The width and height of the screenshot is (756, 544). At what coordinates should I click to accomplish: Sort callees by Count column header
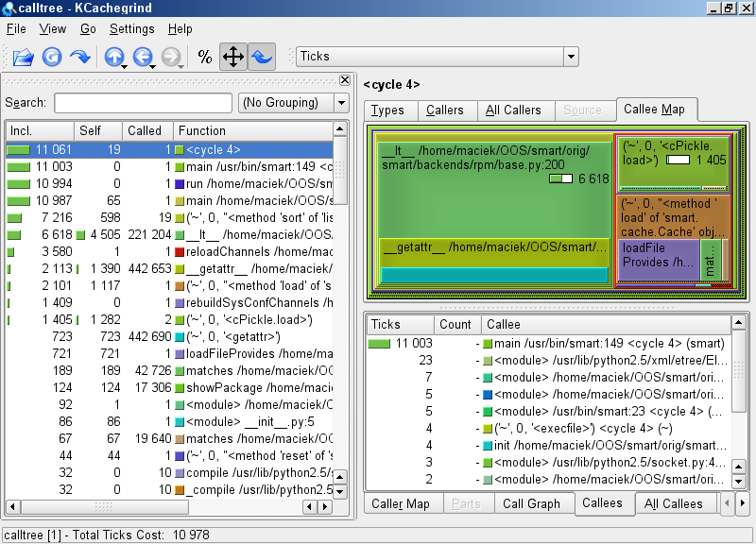click(455, 324)
